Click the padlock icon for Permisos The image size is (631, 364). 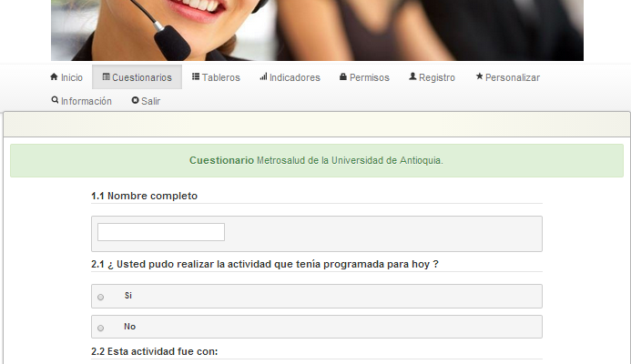(343, 77)
